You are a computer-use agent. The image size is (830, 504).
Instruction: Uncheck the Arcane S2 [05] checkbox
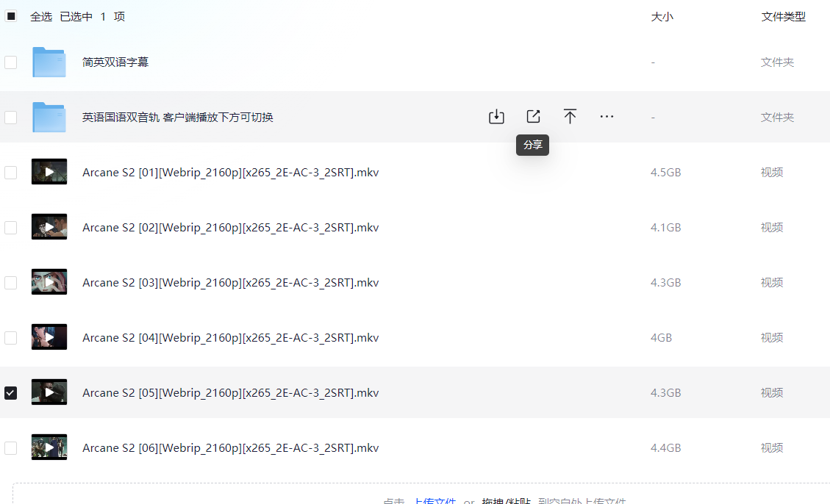[10, 393]
